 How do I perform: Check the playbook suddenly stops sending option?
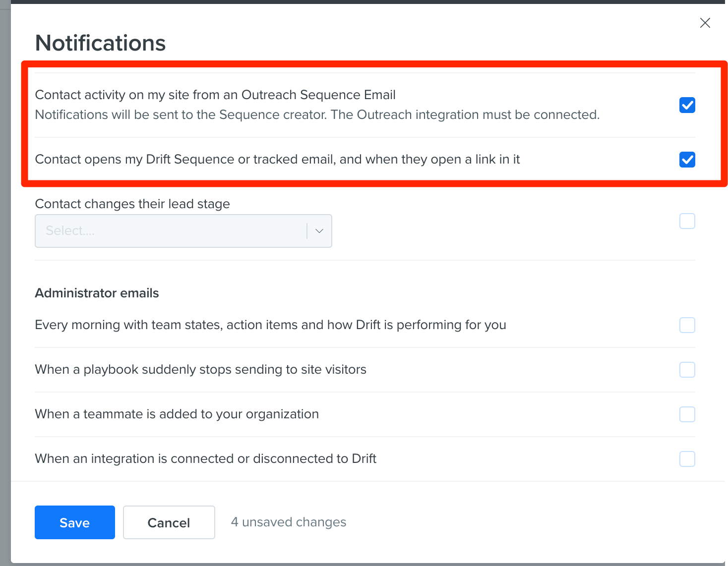[687, 370]
